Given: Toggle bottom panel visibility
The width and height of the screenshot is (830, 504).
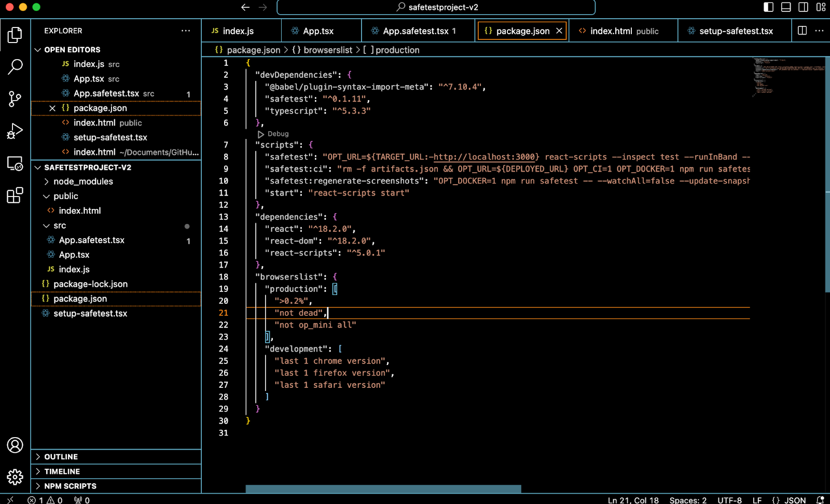Looking at the screenshot, I should coord(786,7).
